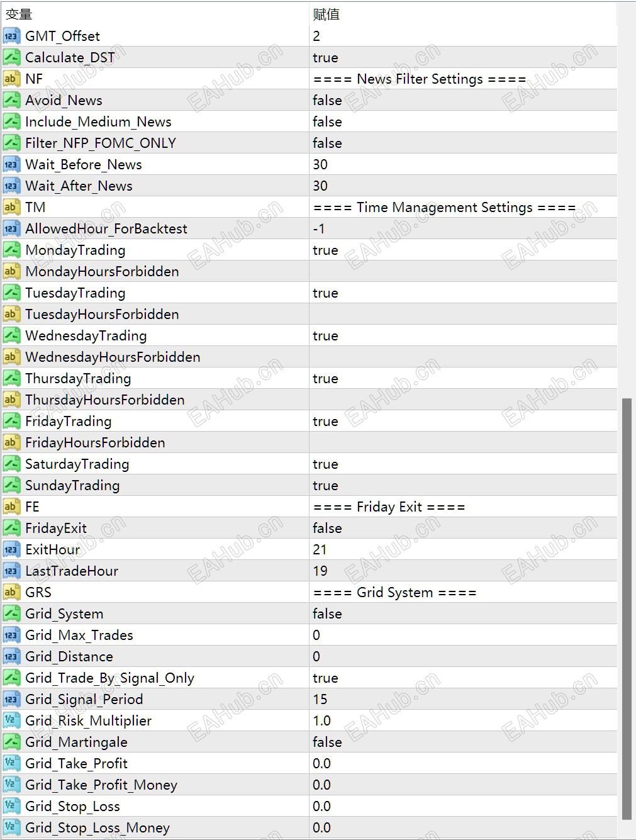Click the string icon beside GRS

[11, 592]
